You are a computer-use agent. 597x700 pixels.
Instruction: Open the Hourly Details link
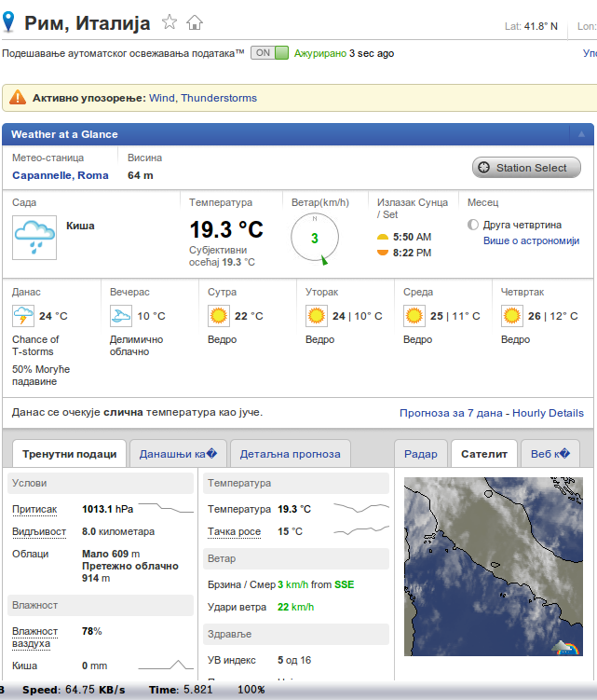tap(548, 413)
